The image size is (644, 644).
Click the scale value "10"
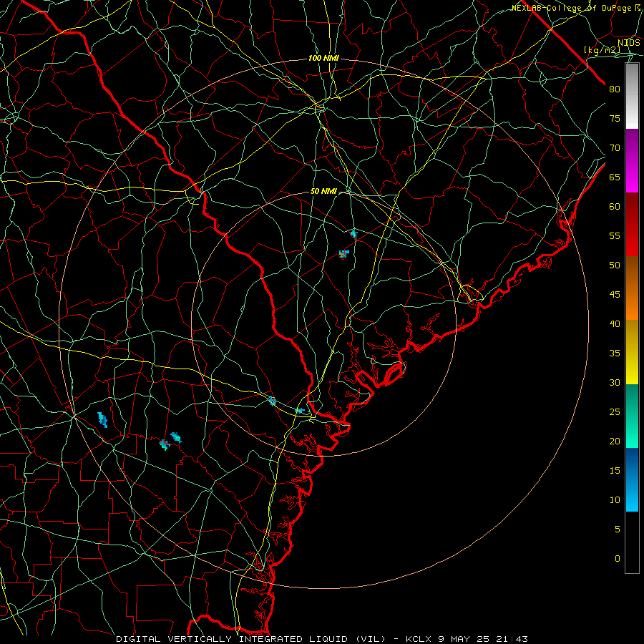tap(615, 500)
